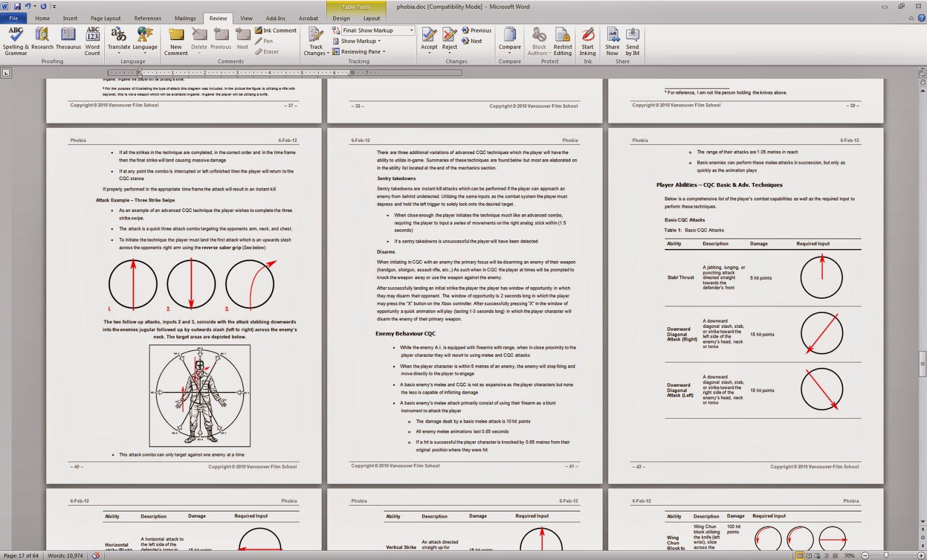Open the Thesaurus
This screenshot has height=560, width=927.
[68, 39]
